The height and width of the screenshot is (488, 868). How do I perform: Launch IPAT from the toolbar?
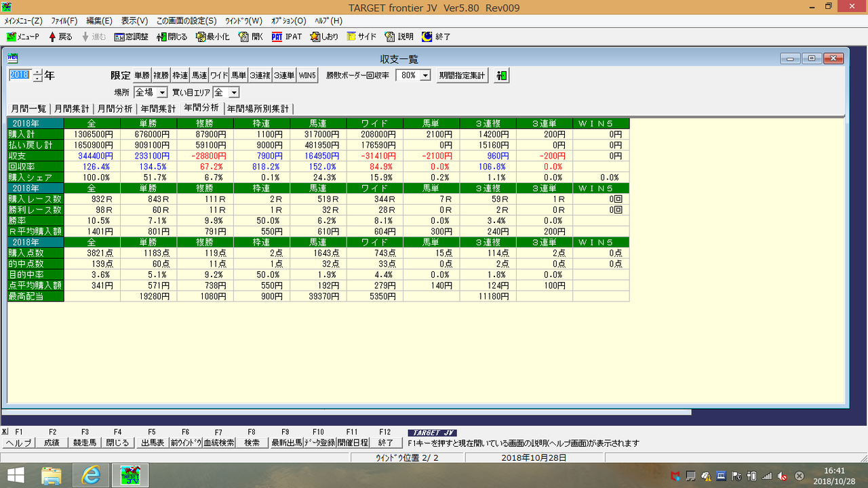click(x=287, y=37)
